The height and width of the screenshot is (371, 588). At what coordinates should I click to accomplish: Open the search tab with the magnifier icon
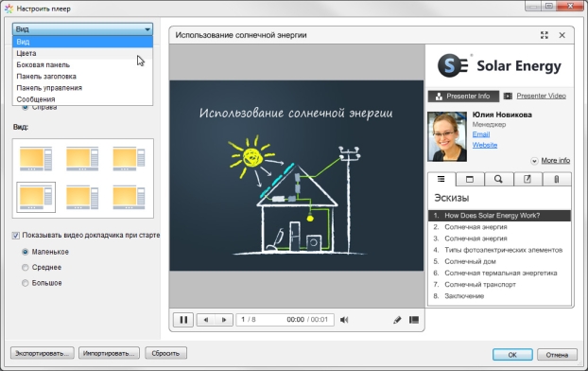pos(498,179)
